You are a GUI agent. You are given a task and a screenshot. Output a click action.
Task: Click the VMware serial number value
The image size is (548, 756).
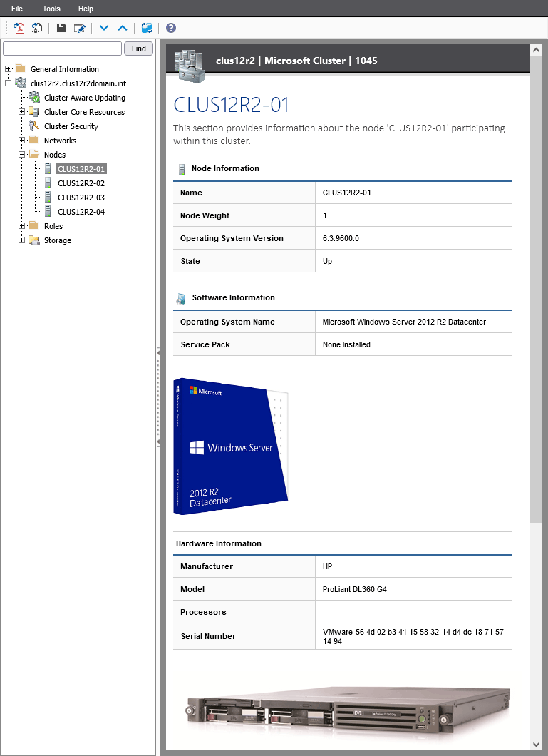click(413, 636)
